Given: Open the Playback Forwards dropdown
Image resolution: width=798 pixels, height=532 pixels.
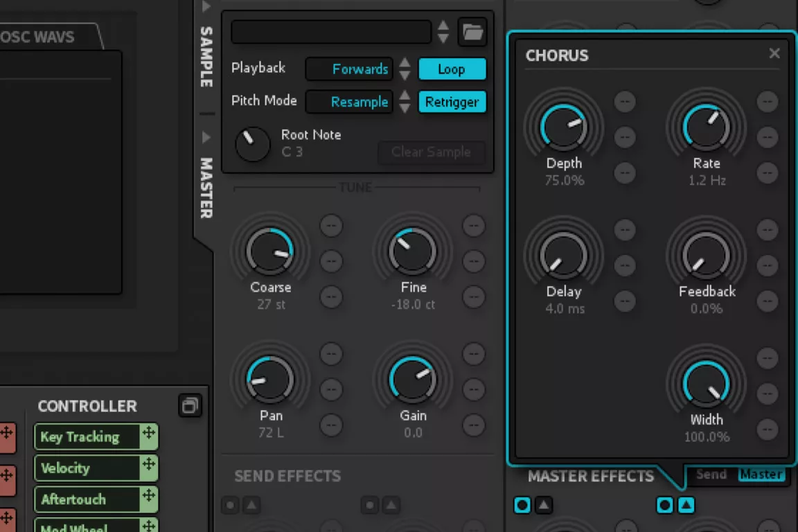Looking at the screenshot, I should (x=349, y=69).
